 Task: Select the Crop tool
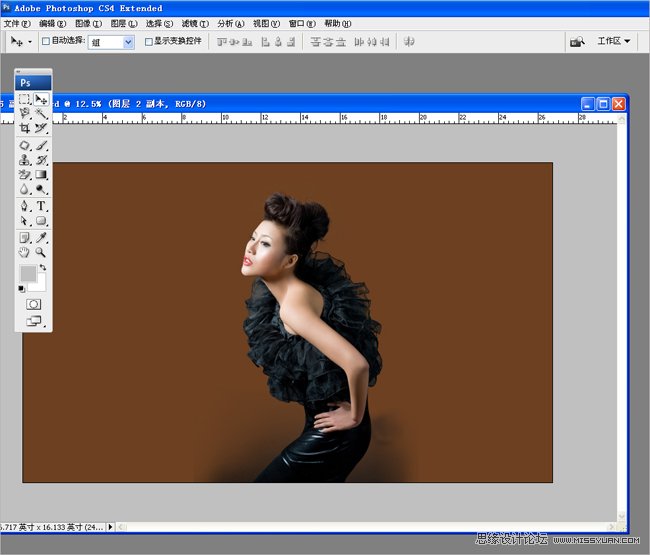point(25,129)
